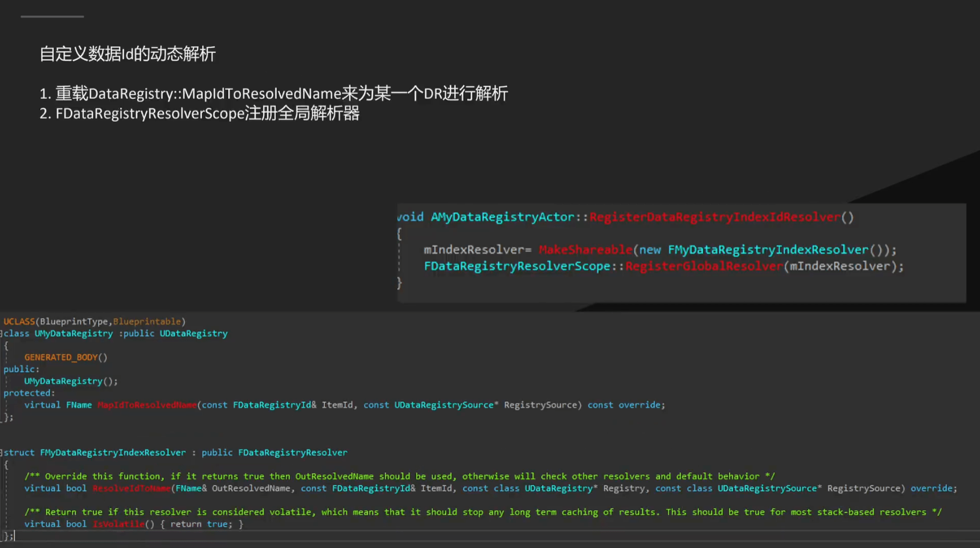Screen dimensions: 980x548
Task: Click the MapIdToResolvedName override declaration
Action: pyautogui.click(x=146, y=405)
